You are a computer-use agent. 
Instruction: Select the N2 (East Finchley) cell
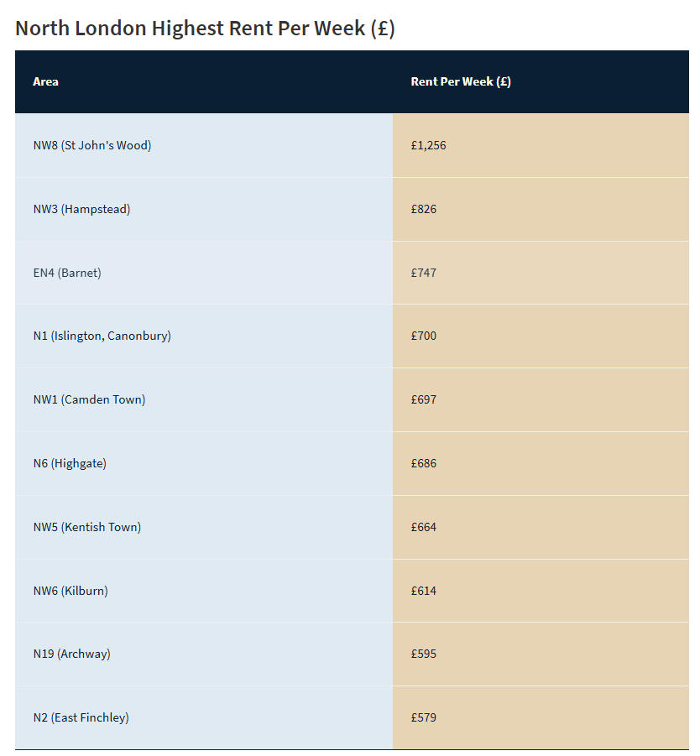tap(204, 717)
